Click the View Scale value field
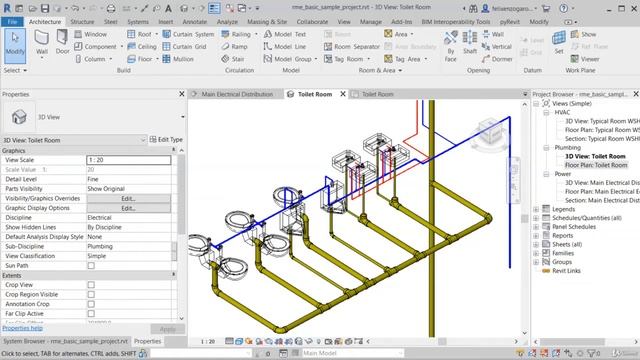This screenshot has height=360, width=640. coord(129,160)
